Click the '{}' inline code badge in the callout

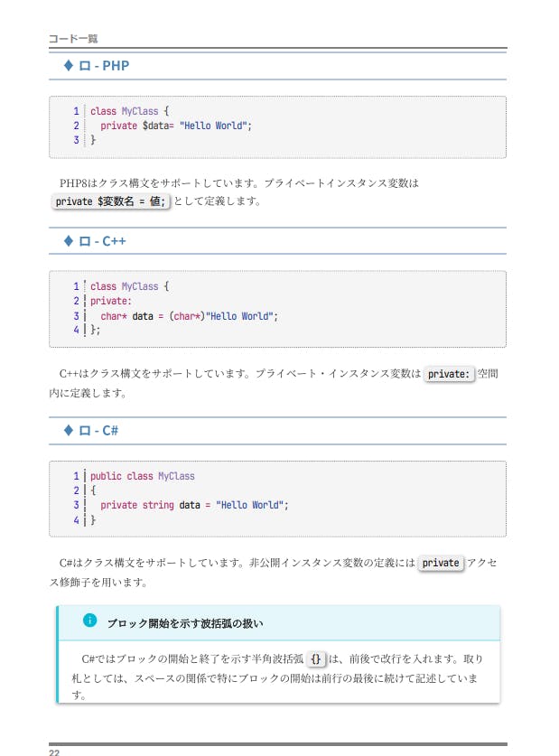pos(315,658)
